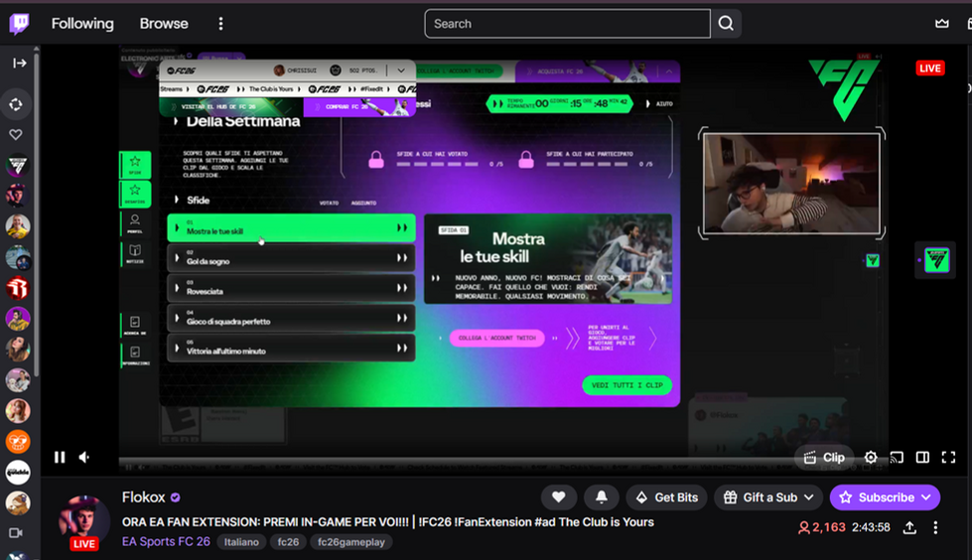Select the 'Mostra le tue skill' challenge
The width and height of the screenshot is (972, 560).
[x=291, y=228]
